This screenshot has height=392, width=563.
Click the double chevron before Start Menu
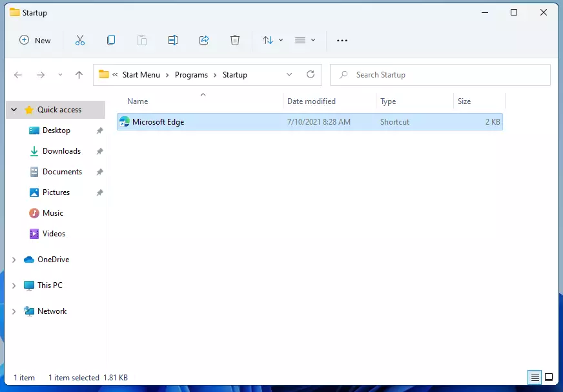[115, 75]
